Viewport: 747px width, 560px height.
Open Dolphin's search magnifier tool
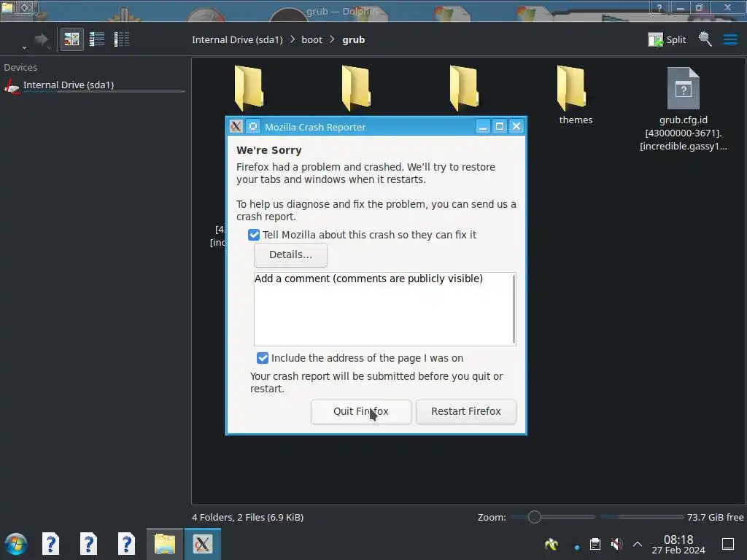tap(705, 39)
